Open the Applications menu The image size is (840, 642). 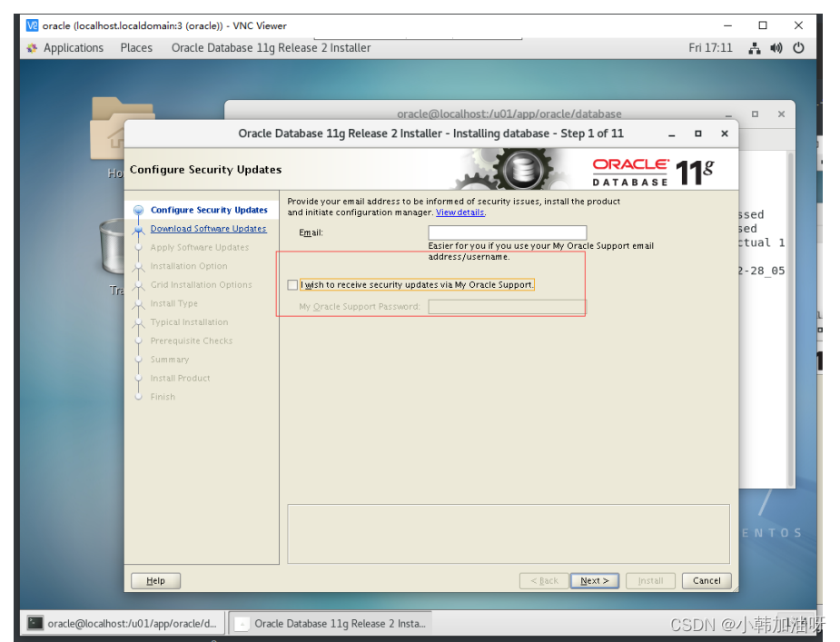74,48
